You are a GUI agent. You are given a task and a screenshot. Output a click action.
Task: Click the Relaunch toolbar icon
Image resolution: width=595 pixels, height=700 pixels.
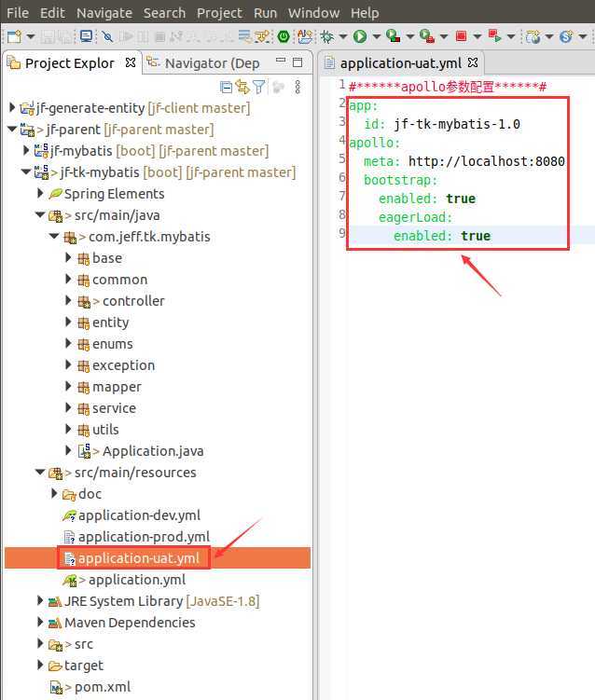494,36
